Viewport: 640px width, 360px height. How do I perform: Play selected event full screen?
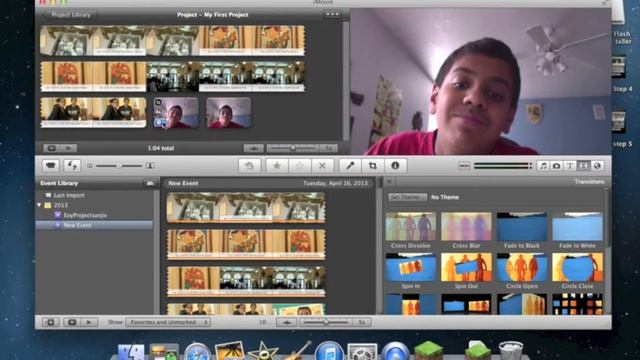(x=72, y=322)
